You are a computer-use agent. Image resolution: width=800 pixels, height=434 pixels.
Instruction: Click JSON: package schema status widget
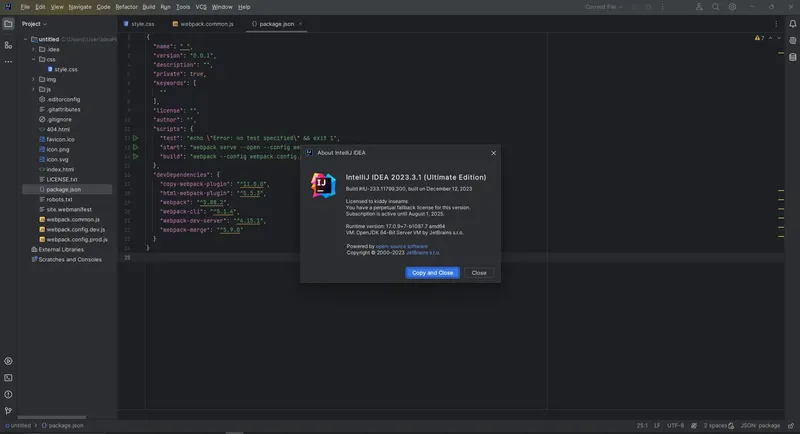pyautogui.click(x=760, y=426)
